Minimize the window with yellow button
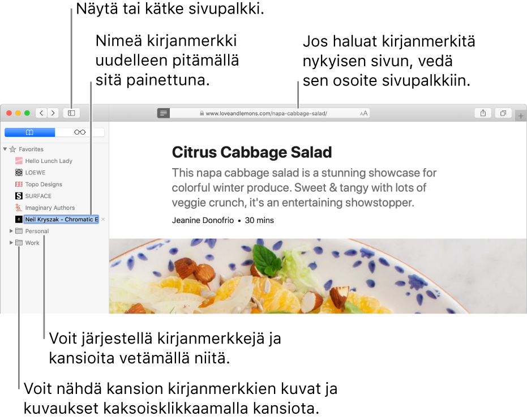This screenshot has width=527, height=420. point(18,113)
